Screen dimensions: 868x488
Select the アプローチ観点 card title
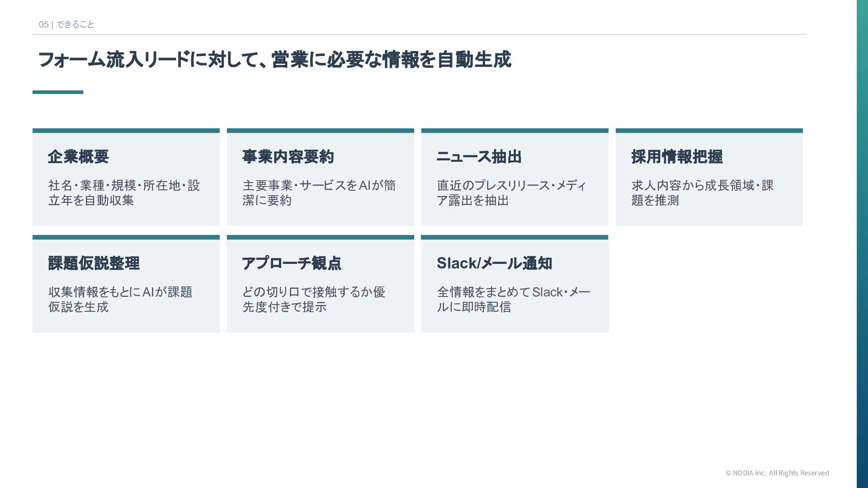[x=292, y=263]
